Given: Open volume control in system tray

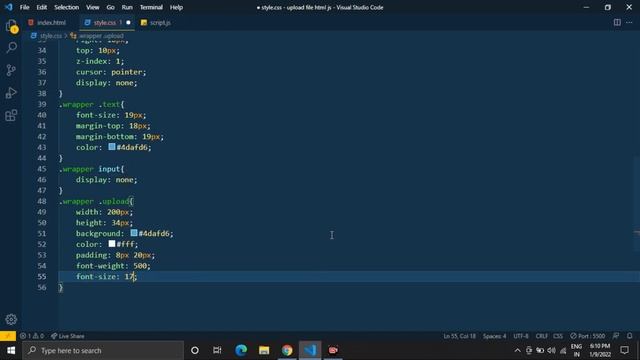Looking at the screenshot, I should coord(551,350).
